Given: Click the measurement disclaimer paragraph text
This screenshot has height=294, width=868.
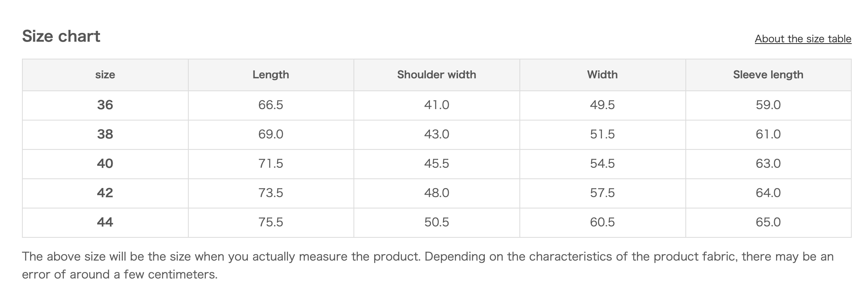Looking at the screenshot, I should pyautogui.click(x=427, y=257).
